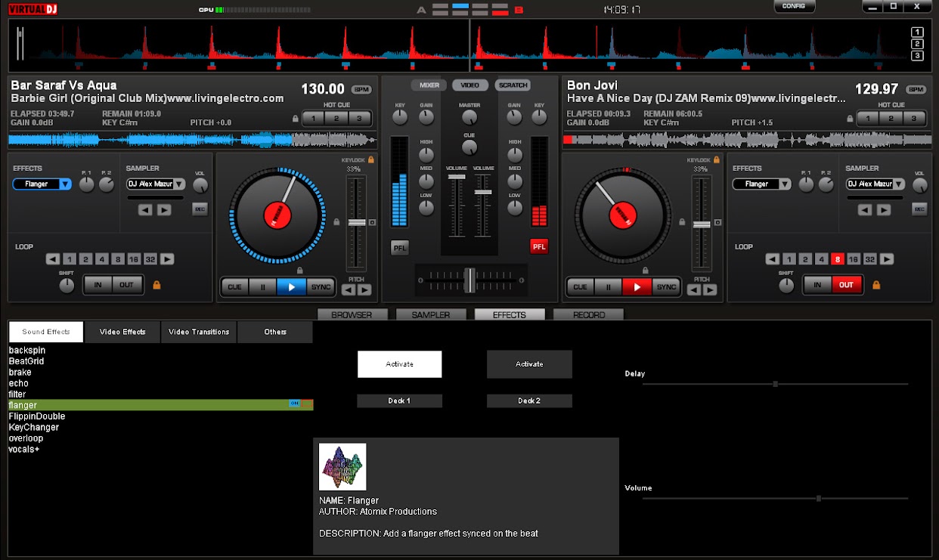The image size is (939, 560).
Task: Select the BeatGrid effect
Action: (x=160, y=361)
